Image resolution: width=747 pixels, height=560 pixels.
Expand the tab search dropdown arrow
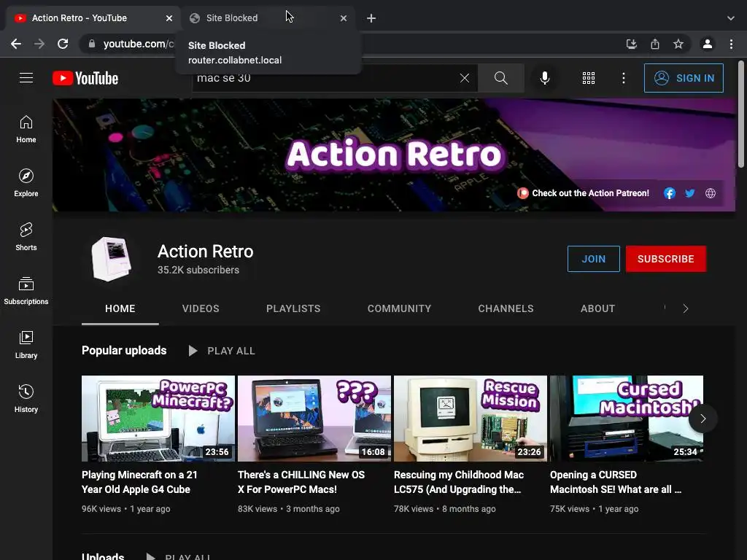pos(731,18)
